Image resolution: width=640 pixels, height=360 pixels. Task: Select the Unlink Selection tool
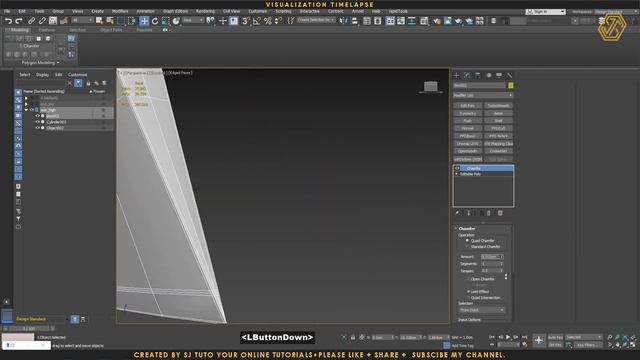(42, 21)
